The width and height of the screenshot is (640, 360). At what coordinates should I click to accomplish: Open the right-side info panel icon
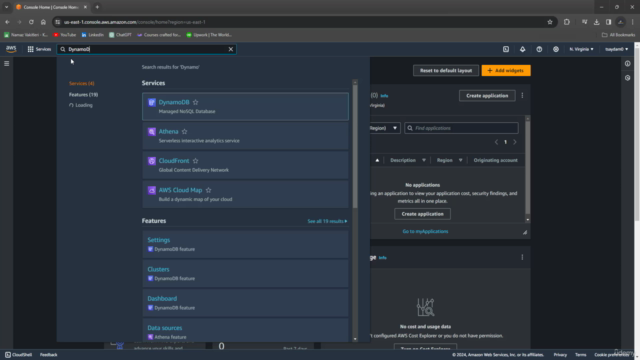click(x=627, y=64)
